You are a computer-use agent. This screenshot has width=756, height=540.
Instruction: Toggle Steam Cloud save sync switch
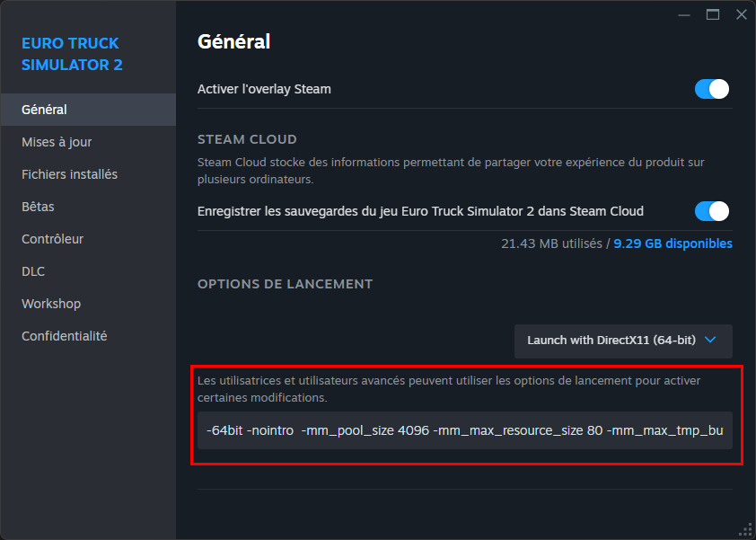(x=712, y=211)
